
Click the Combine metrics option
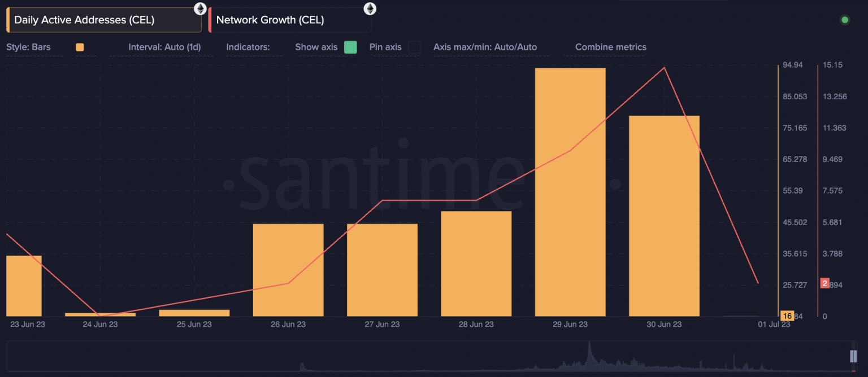(610, 47)
